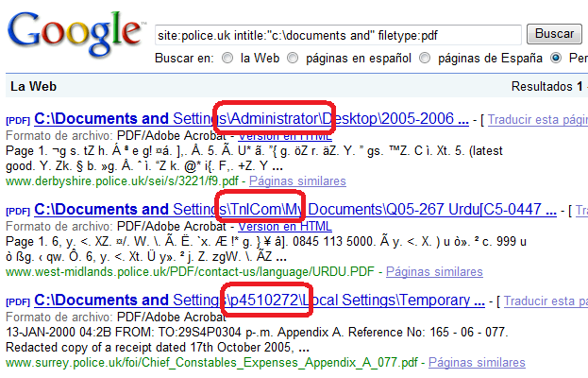
Task: Focus the search query input field
Action: point(338,35)
